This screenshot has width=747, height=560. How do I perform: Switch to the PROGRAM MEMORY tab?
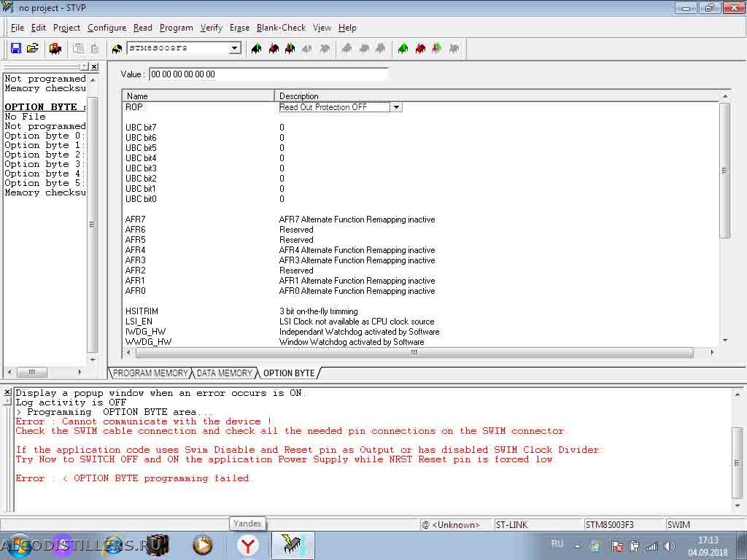[150, 373]
